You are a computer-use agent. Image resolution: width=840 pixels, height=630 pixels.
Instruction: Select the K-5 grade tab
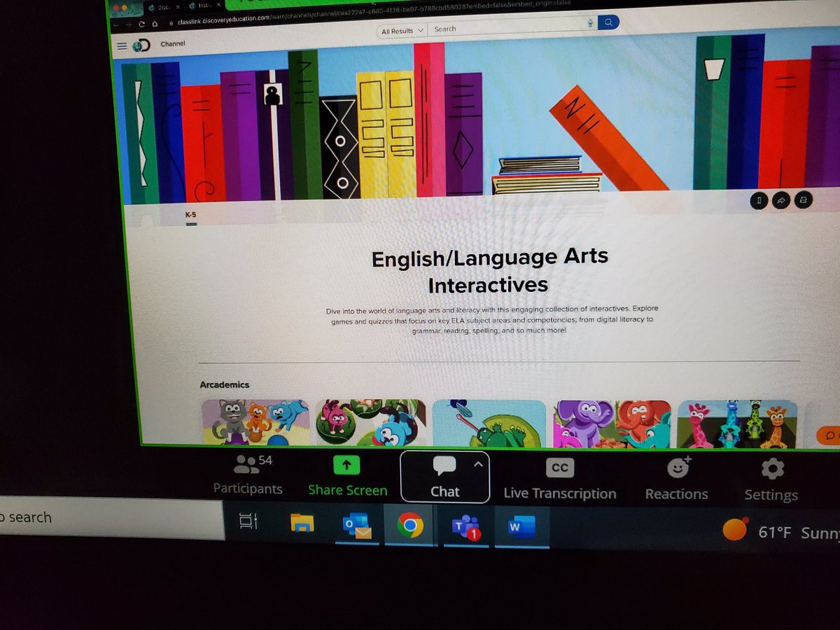(x=191, y=216)
